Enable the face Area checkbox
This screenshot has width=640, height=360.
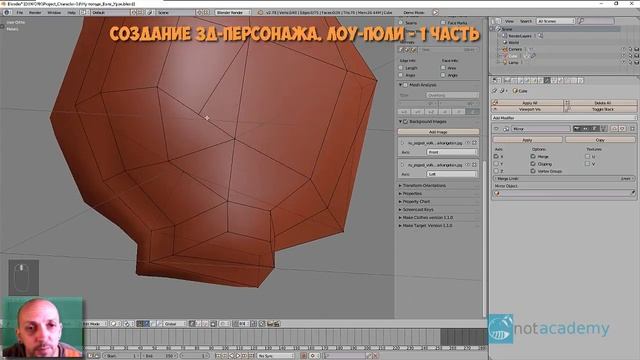pos(443,68)
